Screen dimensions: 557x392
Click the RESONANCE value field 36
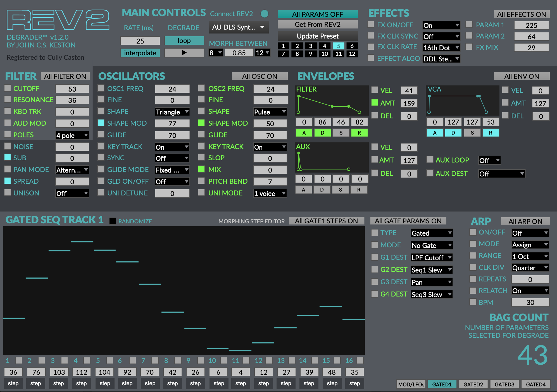point(72,100)
